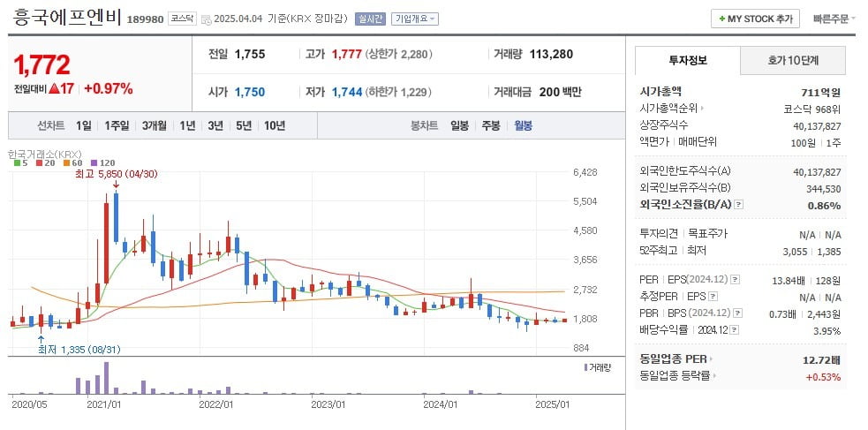The width and height of the screenshot is (868, 430).
Task: Switch to the 호가10단계 tab
Action: pos(792,61)
